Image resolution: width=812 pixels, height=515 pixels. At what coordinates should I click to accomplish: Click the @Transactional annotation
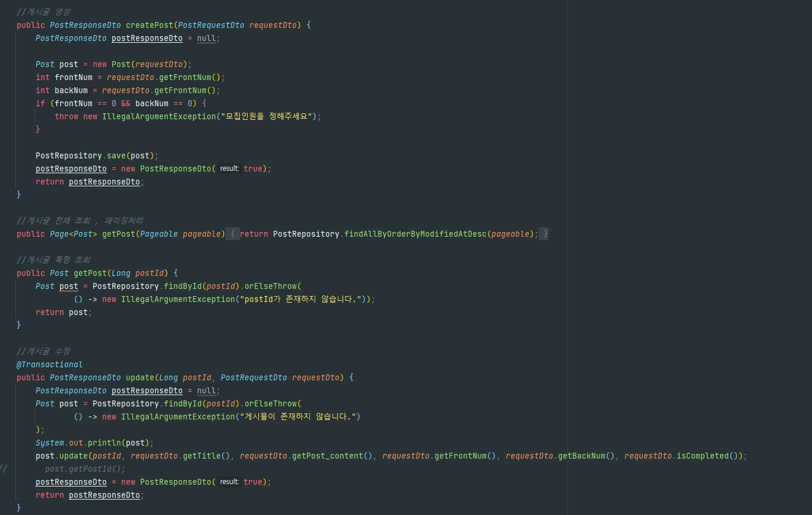point(50,364)
